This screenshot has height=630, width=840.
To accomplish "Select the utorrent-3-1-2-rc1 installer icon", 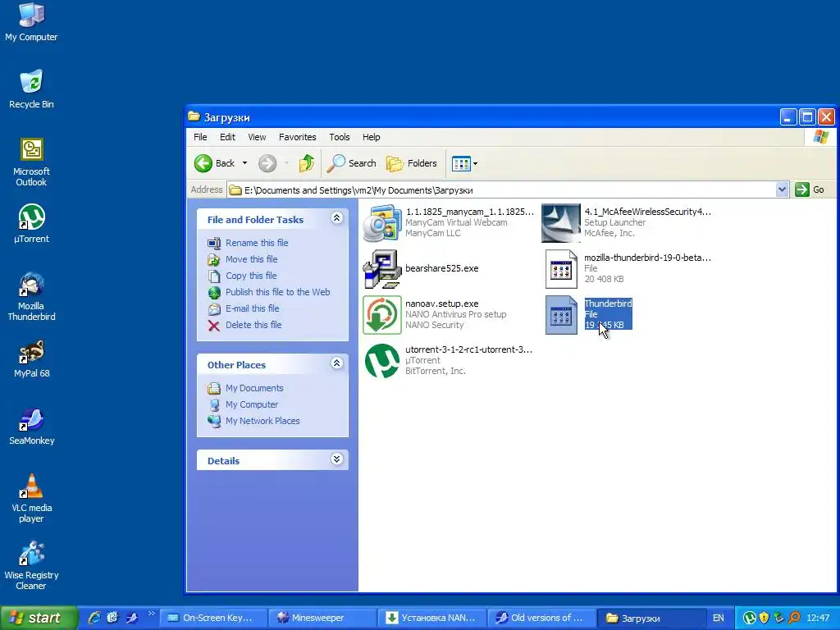I will (x=382, y=361).
